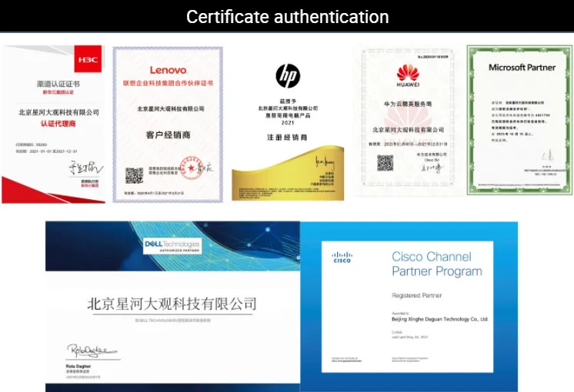Open the Cisco Channel Partner Program certificate
The width and height of the screenshot is (574, 392).
[409, 307]
